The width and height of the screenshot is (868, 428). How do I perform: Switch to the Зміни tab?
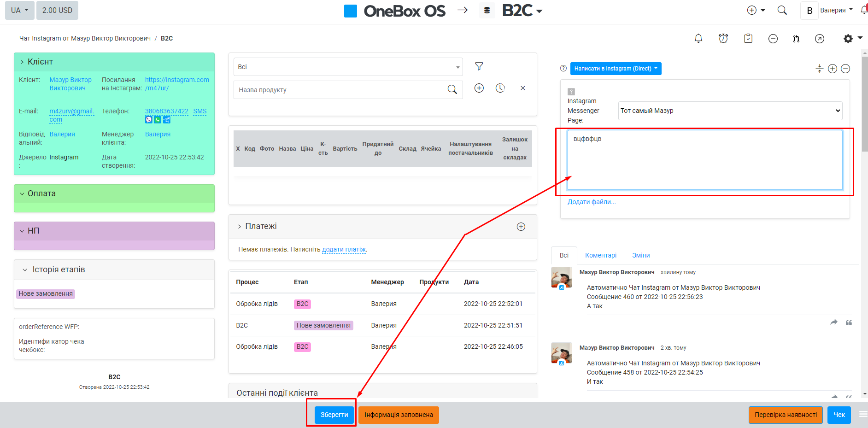(x=641, y=255)
